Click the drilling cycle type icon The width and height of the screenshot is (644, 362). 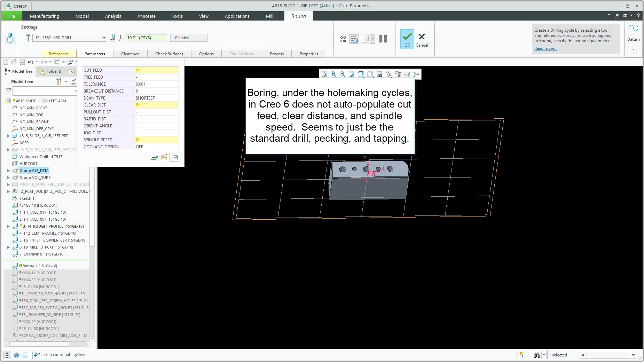coord(10,38)
